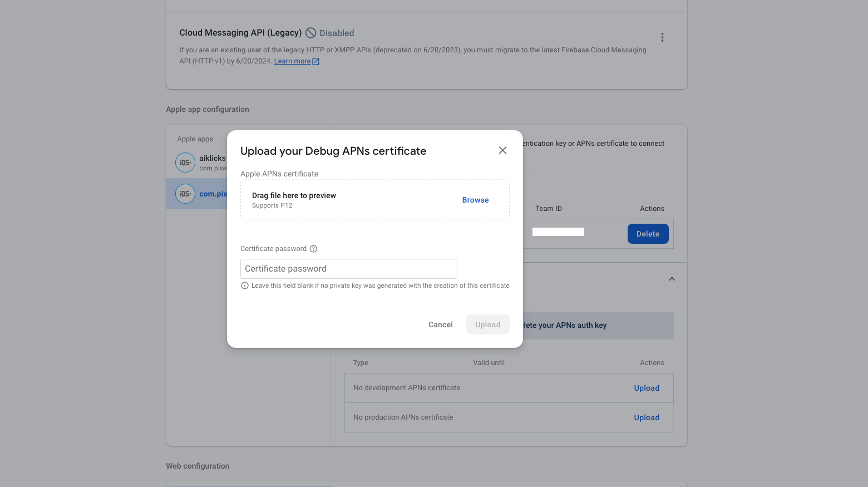Upload a production APNs certificate

[x=647, y=417]
